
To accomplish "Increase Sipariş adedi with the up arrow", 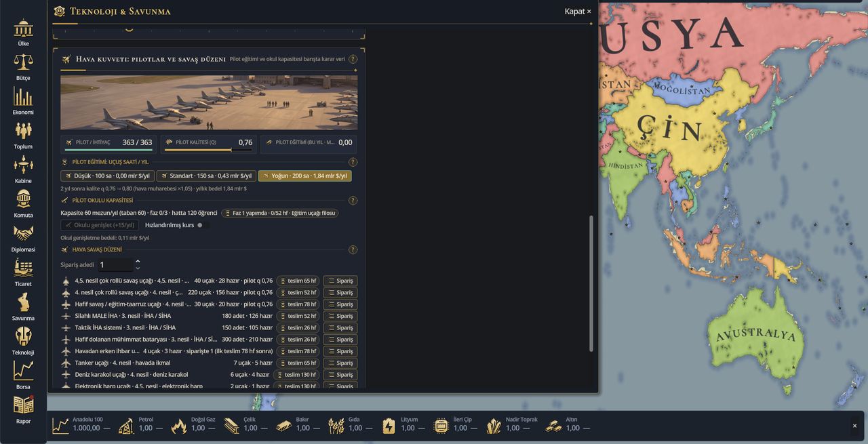I will pos(138,261).
